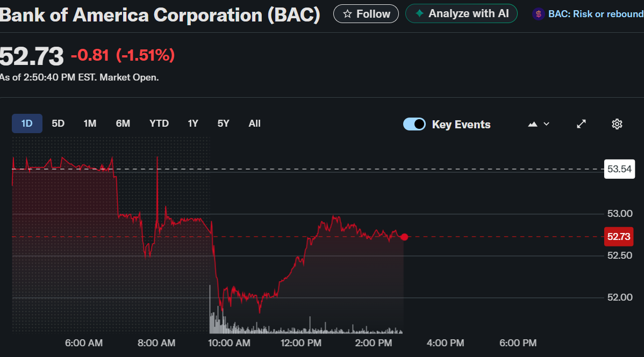
Task: Click the purple dollar icon beside BAC headline
Action: 538,14
